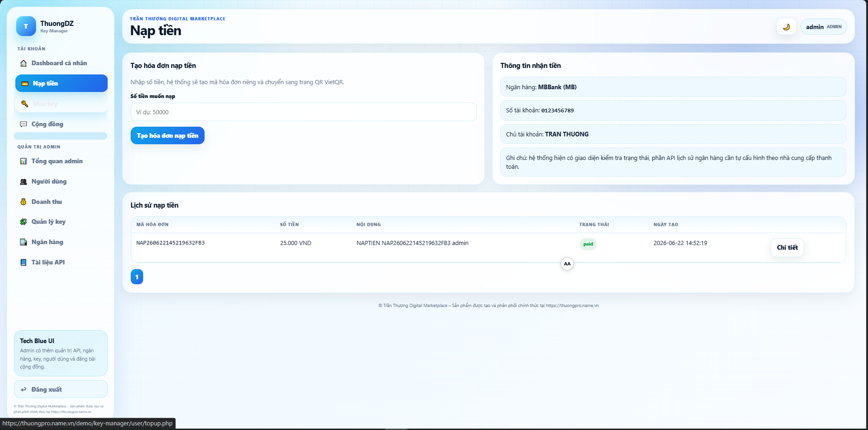Click the Cộng đồng chat icon
Viewport: 868px width, 430px height.
pos(24,124)
